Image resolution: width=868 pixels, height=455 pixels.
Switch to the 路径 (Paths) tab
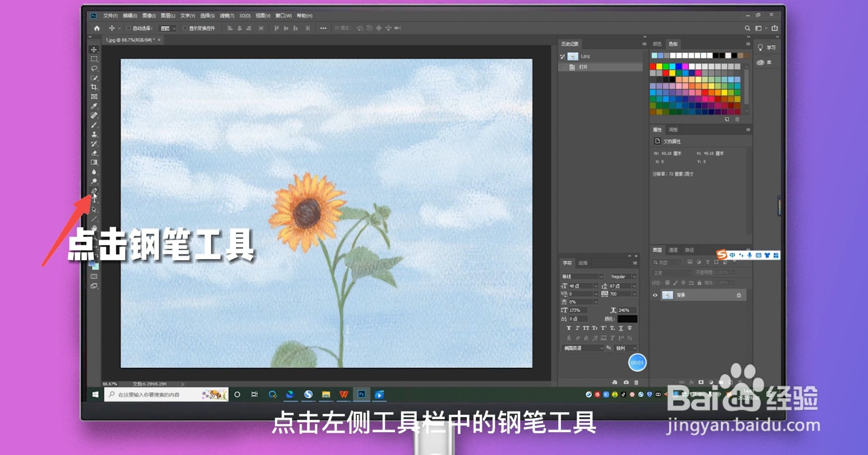[x=690, y=250]
